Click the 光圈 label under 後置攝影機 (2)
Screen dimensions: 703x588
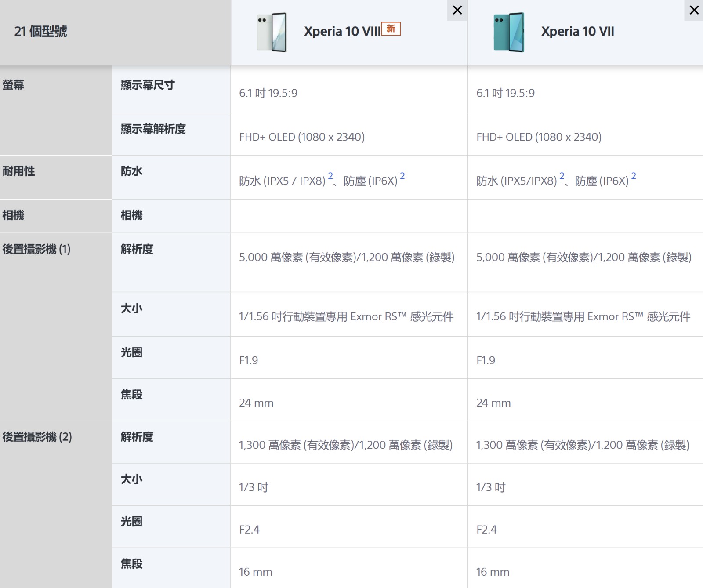point(132,522)
